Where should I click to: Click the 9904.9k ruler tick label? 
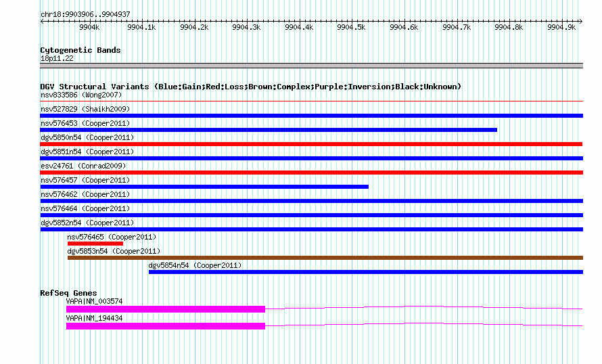[x=561, y=27]
